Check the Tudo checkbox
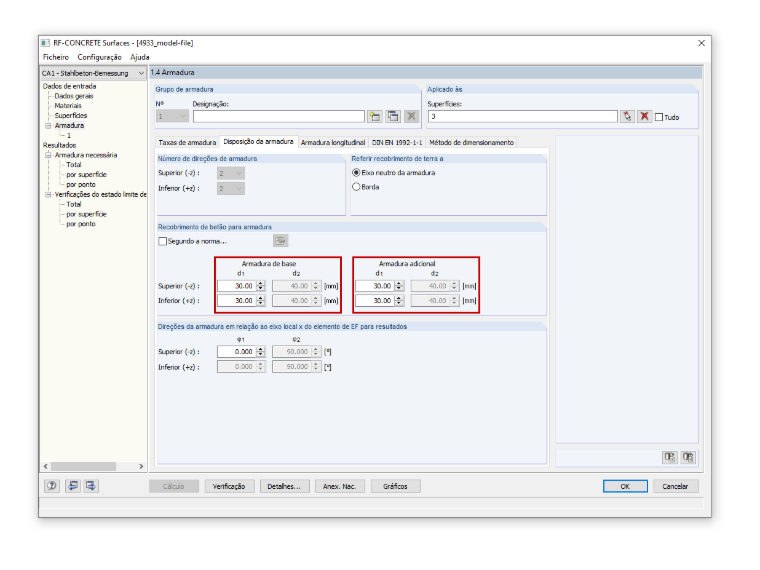The height and width of the screenshot is (570, 760). [659, 117]
